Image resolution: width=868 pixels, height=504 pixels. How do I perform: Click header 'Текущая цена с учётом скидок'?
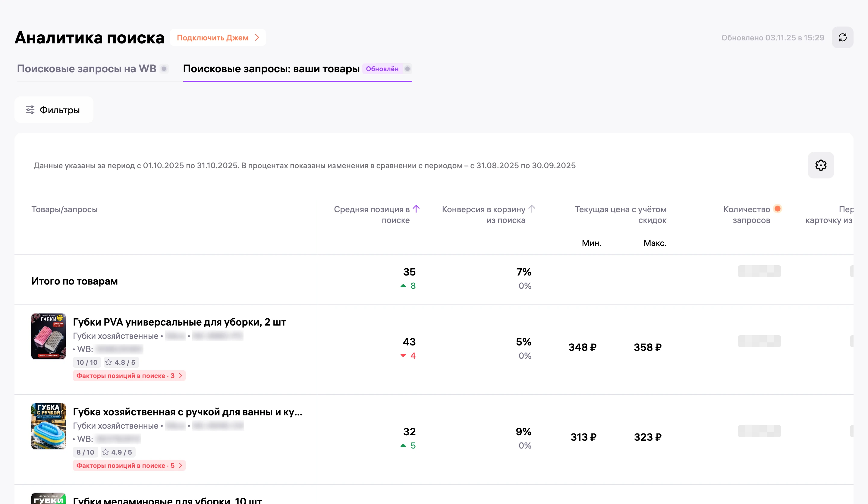(x=621, y=215)
